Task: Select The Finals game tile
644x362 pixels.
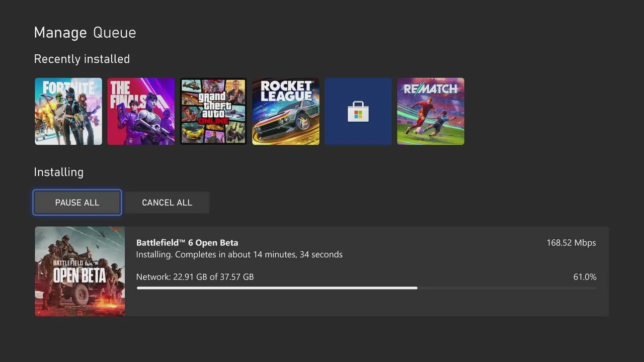Action: pyautogui.click(x=141, y=111)
